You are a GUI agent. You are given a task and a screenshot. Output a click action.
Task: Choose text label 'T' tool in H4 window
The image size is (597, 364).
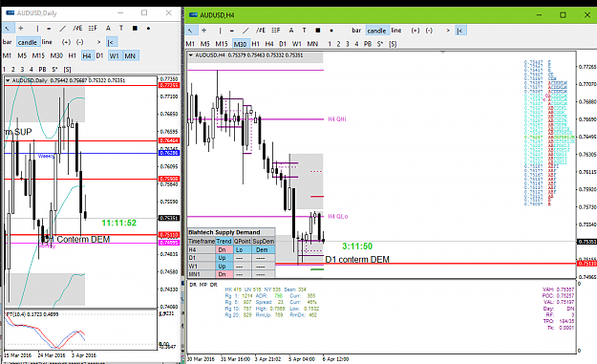coord(304,31)
